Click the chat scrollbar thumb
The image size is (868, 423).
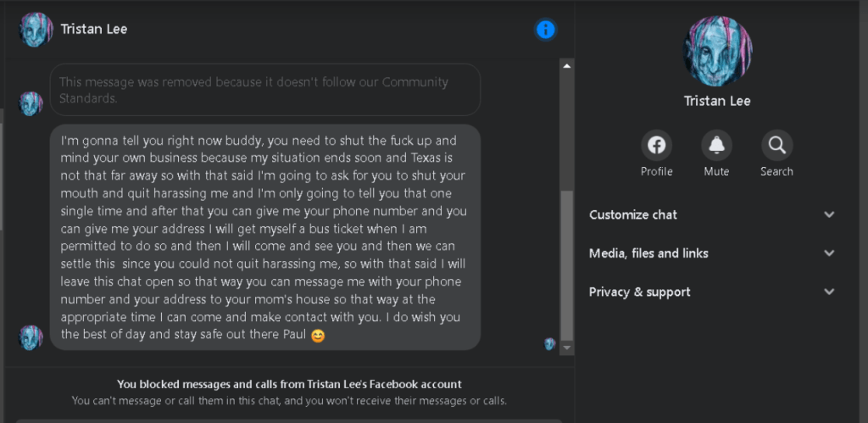[x=567, y=263]
